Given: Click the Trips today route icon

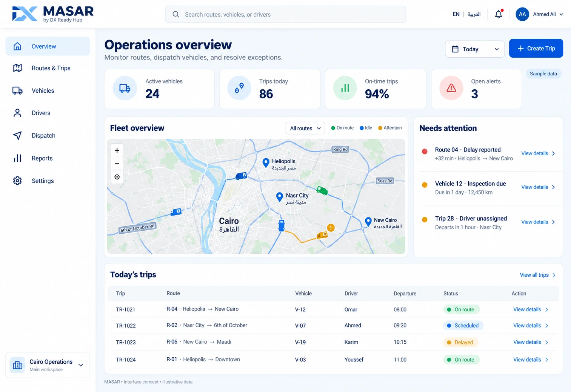Looking at the screenshot, I should pyautogui.click(x=239, y=88).
